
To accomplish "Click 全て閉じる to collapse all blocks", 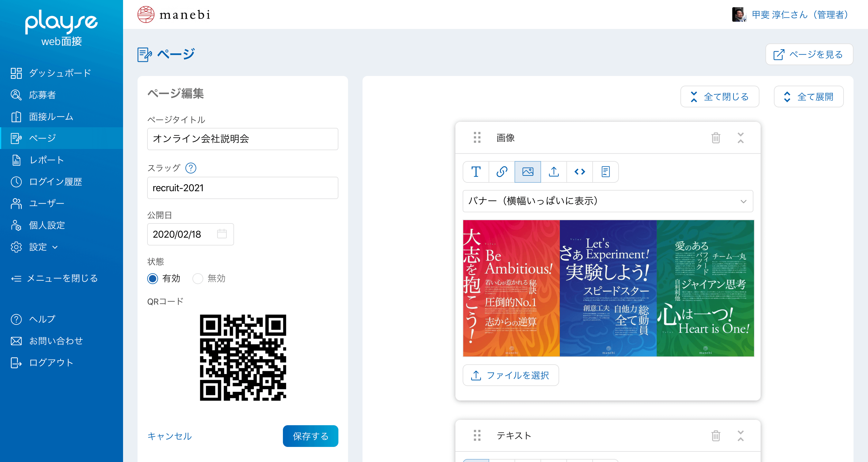I will click(720, 97).
